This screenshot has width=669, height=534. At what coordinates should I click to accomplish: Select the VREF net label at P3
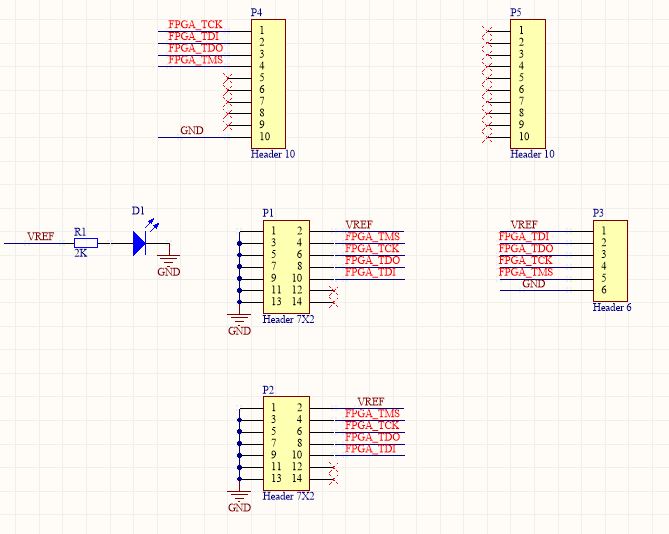click(524, 225)
